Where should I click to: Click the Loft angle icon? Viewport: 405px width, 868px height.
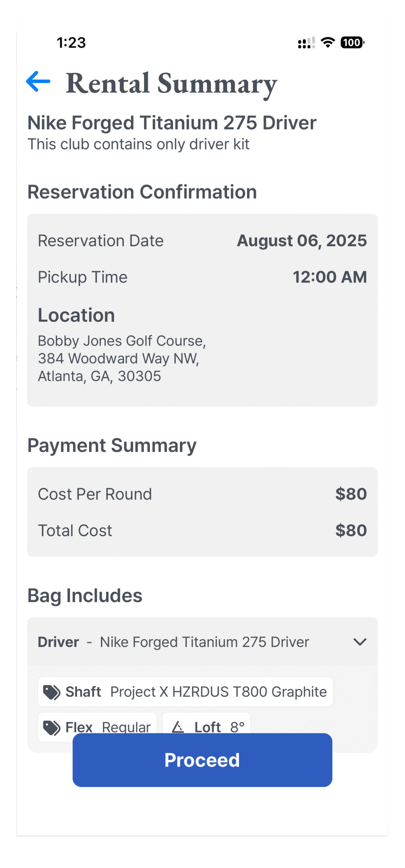[178, 727]
